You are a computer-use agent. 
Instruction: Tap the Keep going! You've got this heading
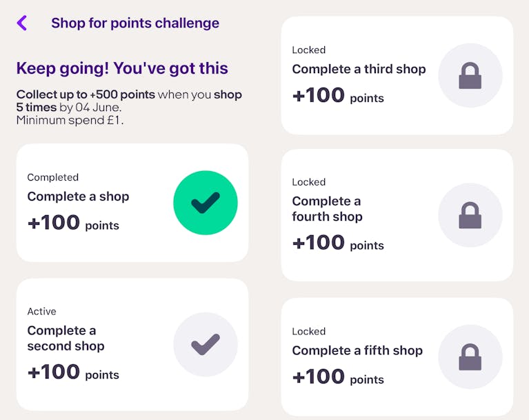click(122, 68)
